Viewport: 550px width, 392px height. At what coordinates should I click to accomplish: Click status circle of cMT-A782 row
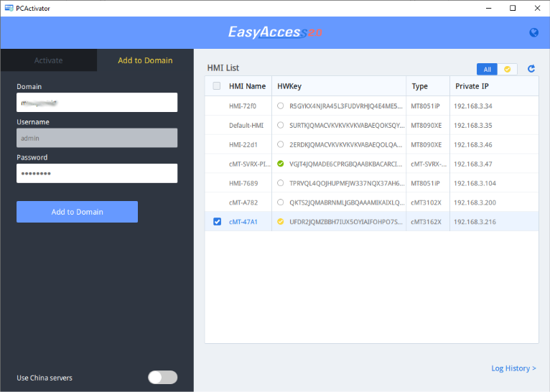(280, 202)
